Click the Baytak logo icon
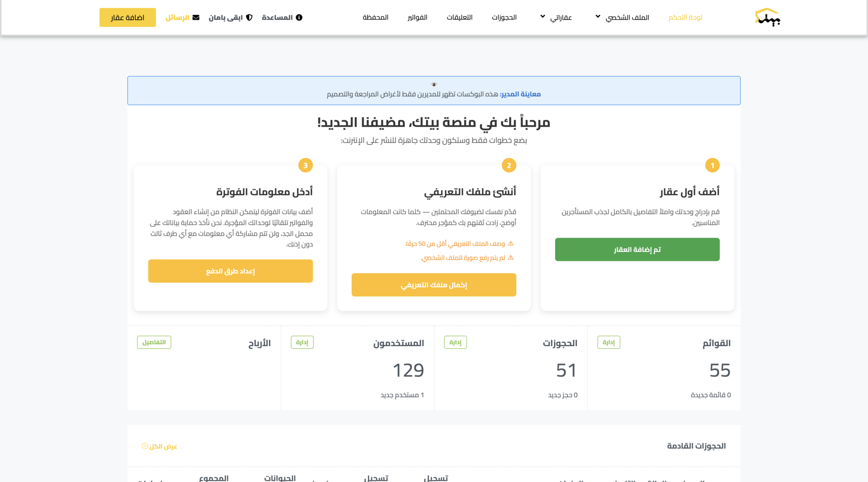This screenshot has height=482, width=868. [767, 17]
